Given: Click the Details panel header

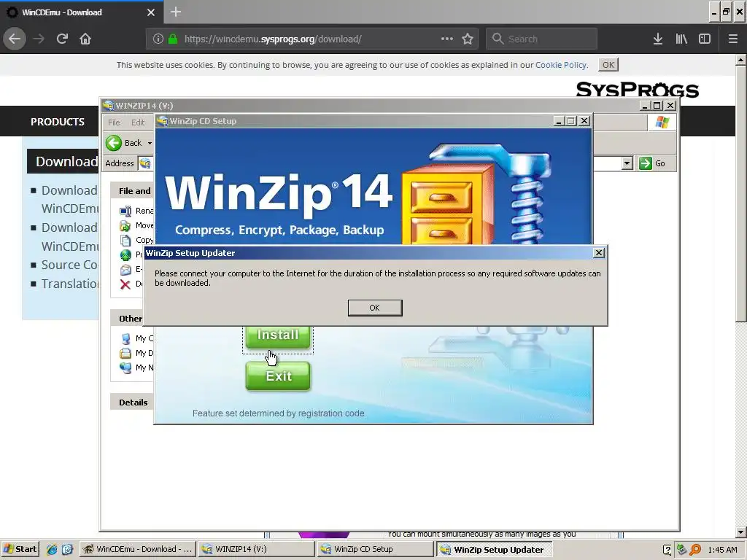Looking at the screenshot, I should [132, 402].
